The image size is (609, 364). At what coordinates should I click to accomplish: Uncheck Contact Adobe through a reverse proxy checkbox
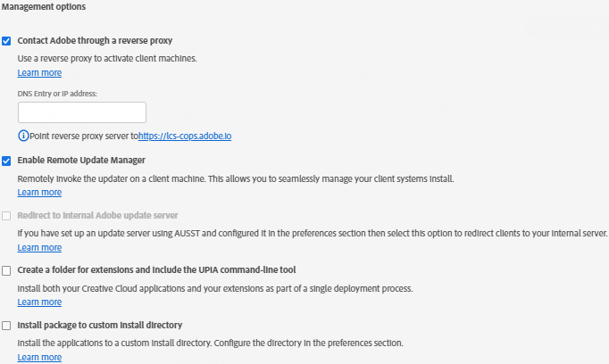click(x=7, y=41)
